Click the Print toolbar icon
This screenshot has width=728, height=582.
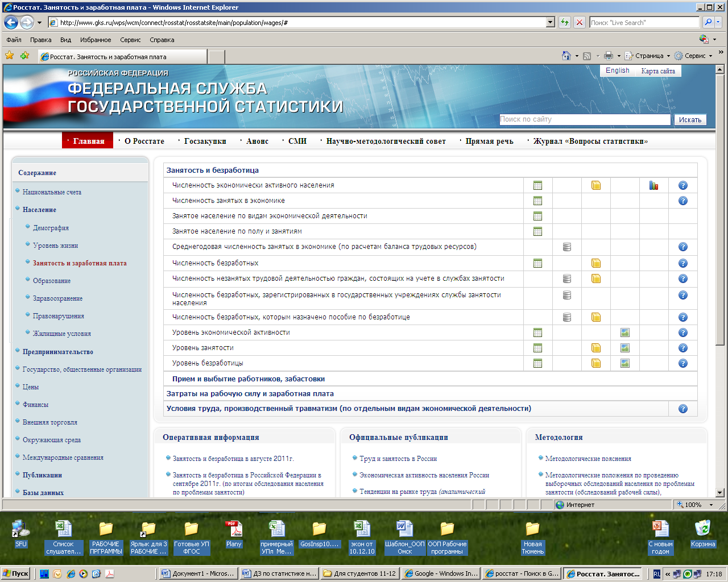[609, 56]
